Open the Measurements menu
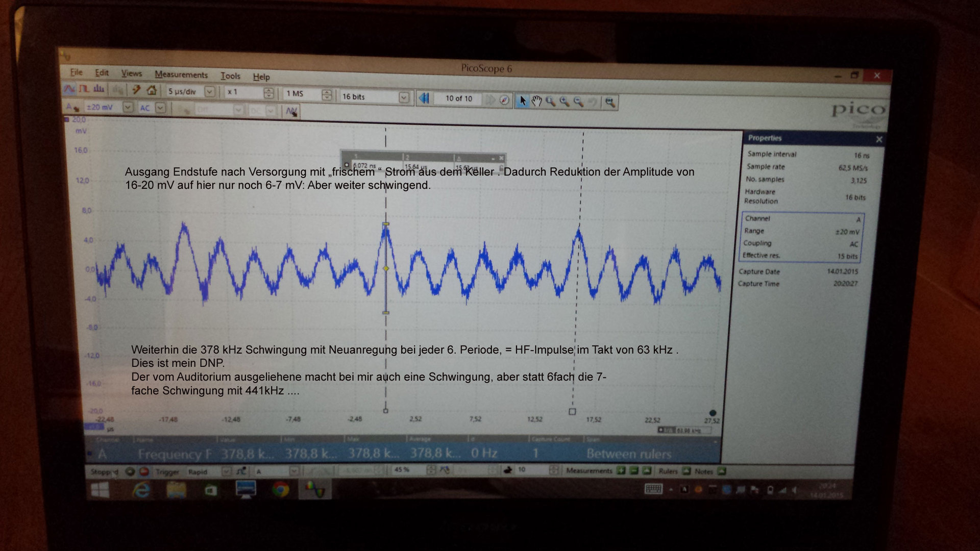980x551 pixels. (x=181, y=74)
